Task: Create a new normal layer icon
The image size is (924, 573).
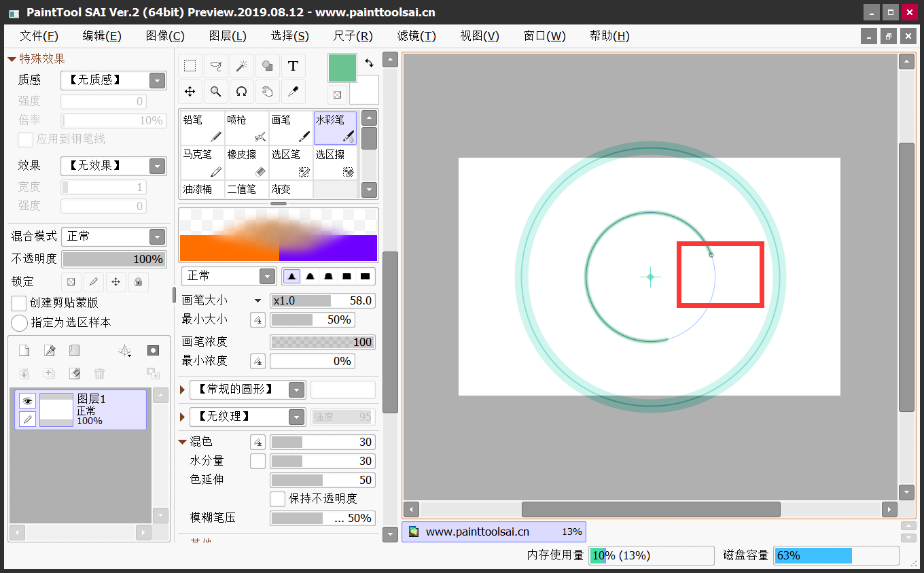Action: pos(24,351)
